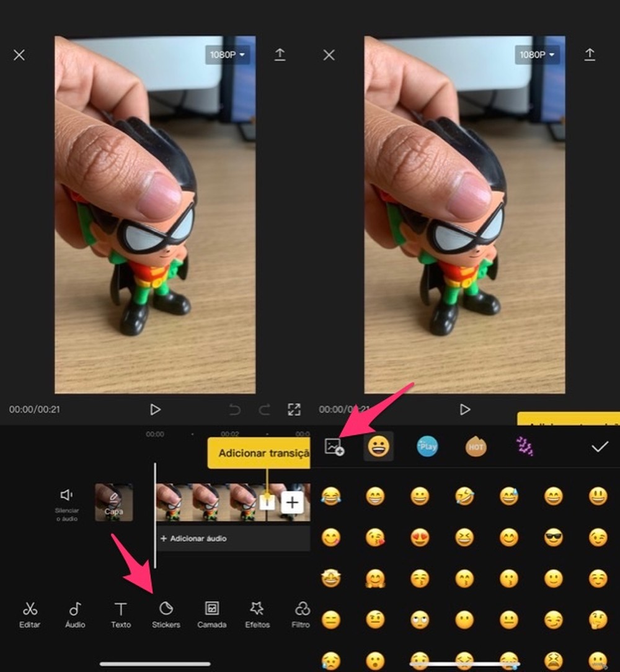Pick the winking emoji
The width and height of the screenshot is (620, 672).
click(x=598, y=537)
